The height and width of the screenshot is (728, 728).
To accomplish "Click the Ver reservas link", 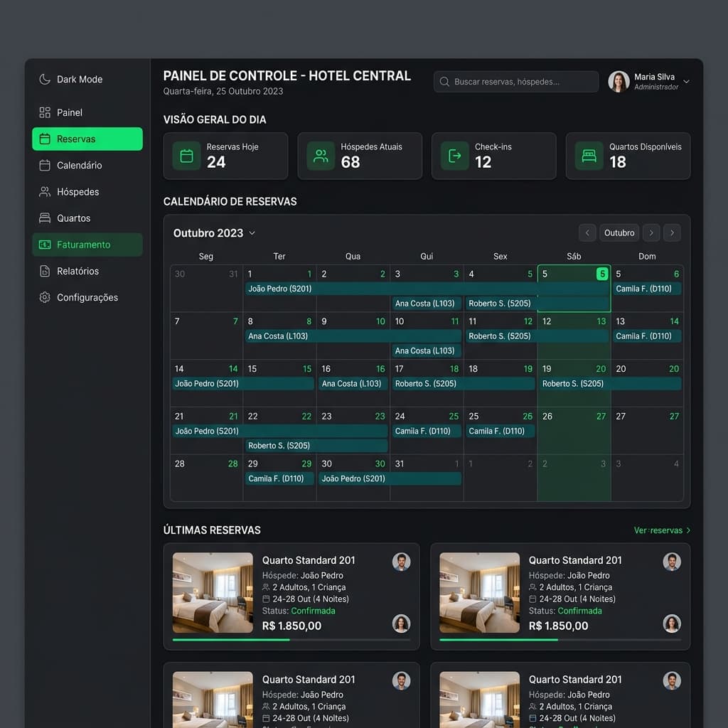I will pyautogui.click(x=662, y=530).
